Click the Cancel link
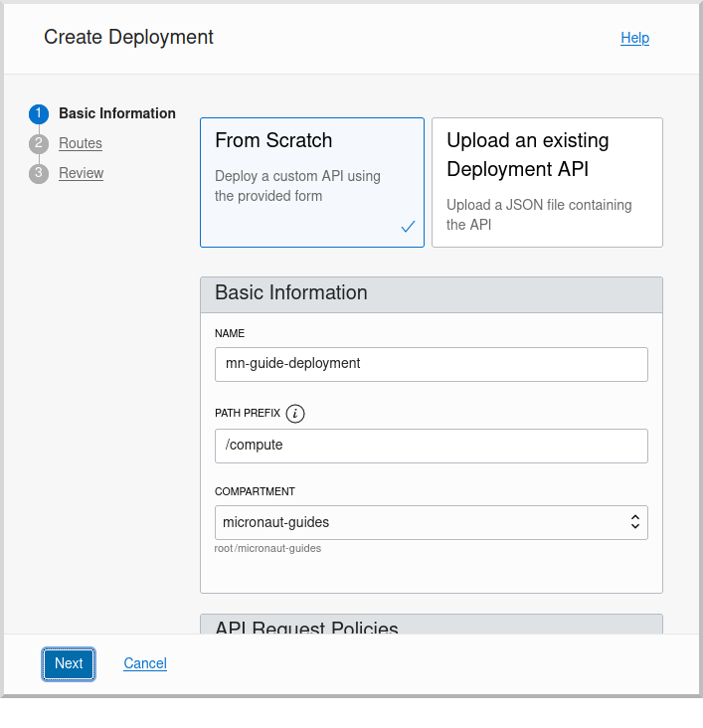 click(145, 663)
